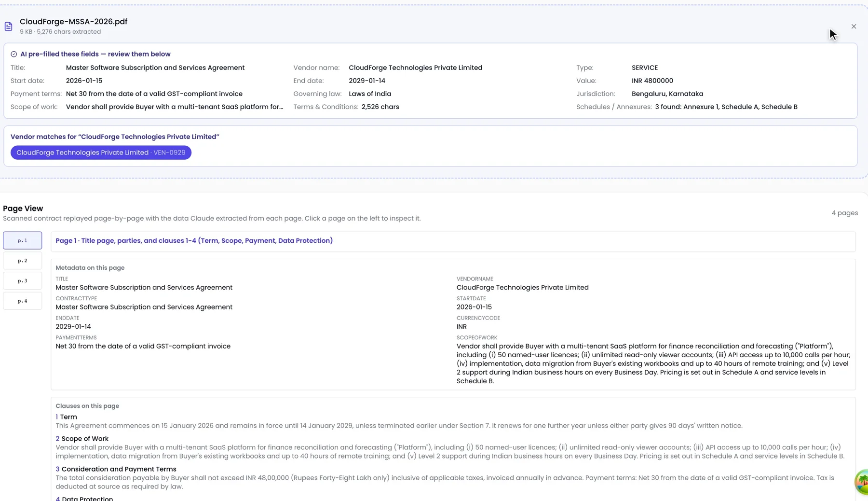This screenshot has height=501, width=868.
Task: Click the ENDDATE metadata value 2029-01-14
Action: pos(73,327)
